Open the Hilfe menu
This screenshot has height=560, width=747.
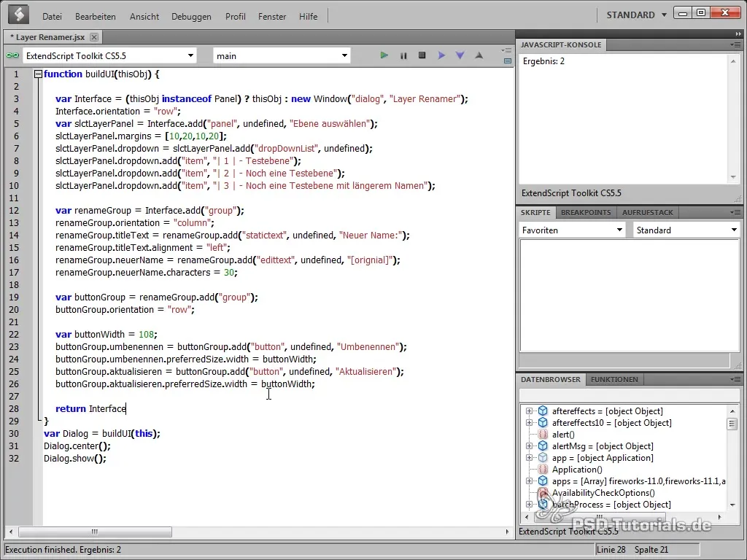tap(309, 16)
